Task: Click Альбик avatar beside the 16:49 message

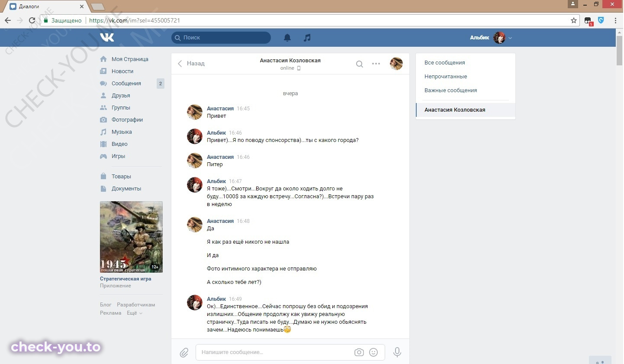Action: click(195, 303)
